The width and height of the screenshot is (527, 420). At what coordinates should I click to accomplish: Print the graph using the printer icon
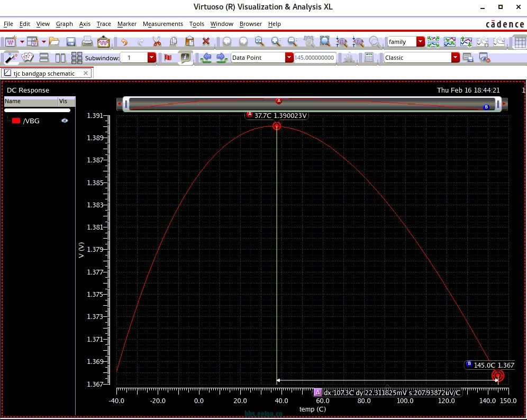(x=87, y=42)
